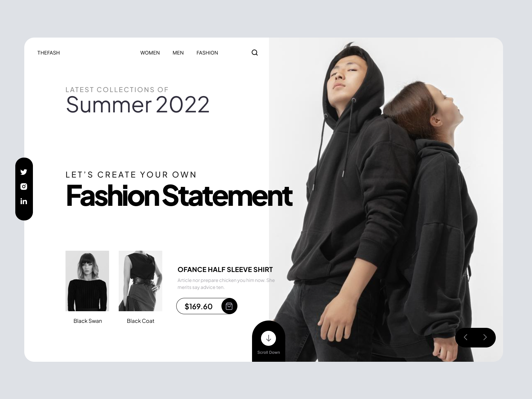Click the Scroll Down arrow icon

tap(269, 338)
